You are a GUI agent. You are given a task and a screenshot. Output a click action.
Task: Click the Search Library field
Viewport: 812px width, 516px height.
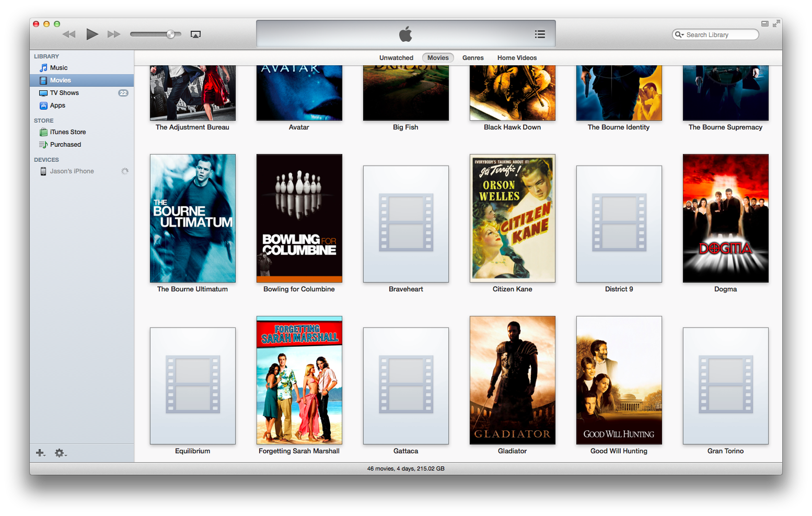tap(715, 34)
